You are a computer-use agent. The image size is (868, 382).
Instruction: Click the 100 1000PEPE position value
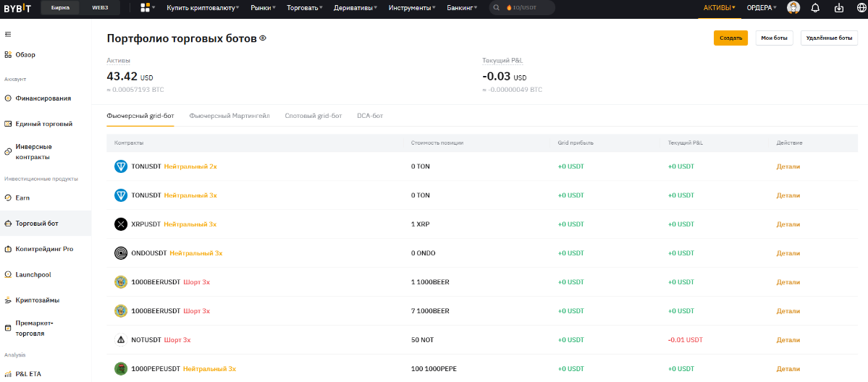[434, 369]
